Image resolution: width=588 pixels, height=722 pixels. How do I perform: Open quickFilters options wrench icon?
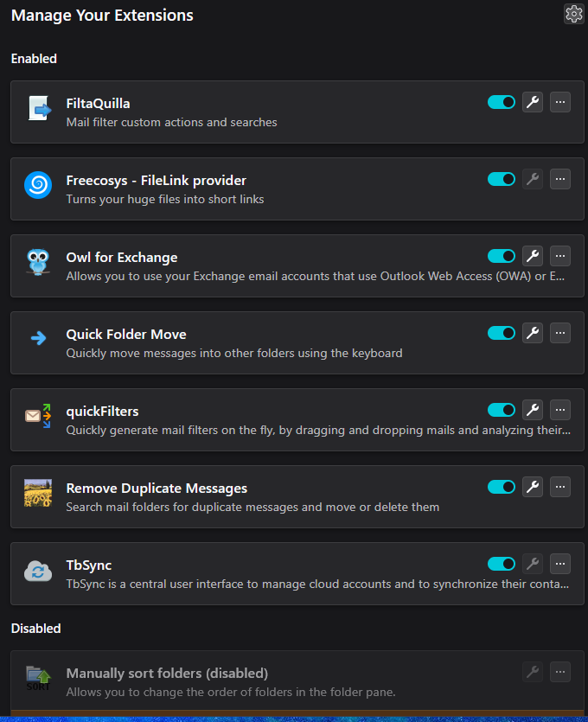533,411
